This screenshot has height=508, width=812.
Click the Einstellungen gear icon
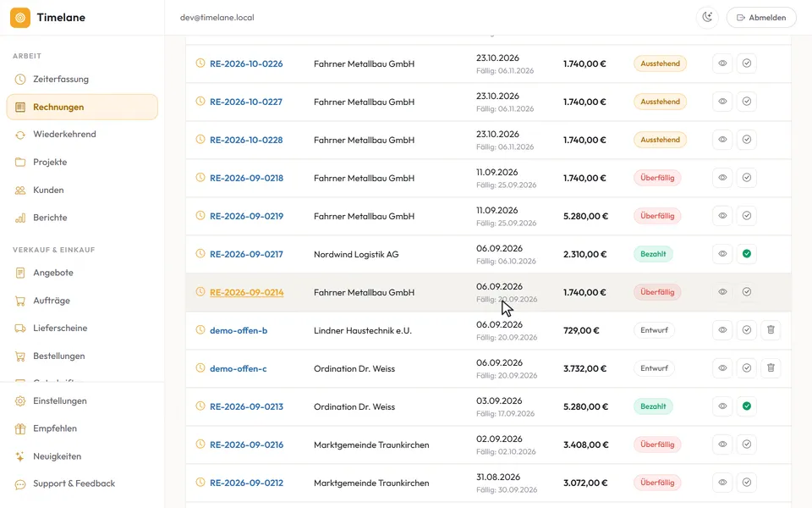tap(20, 401)
